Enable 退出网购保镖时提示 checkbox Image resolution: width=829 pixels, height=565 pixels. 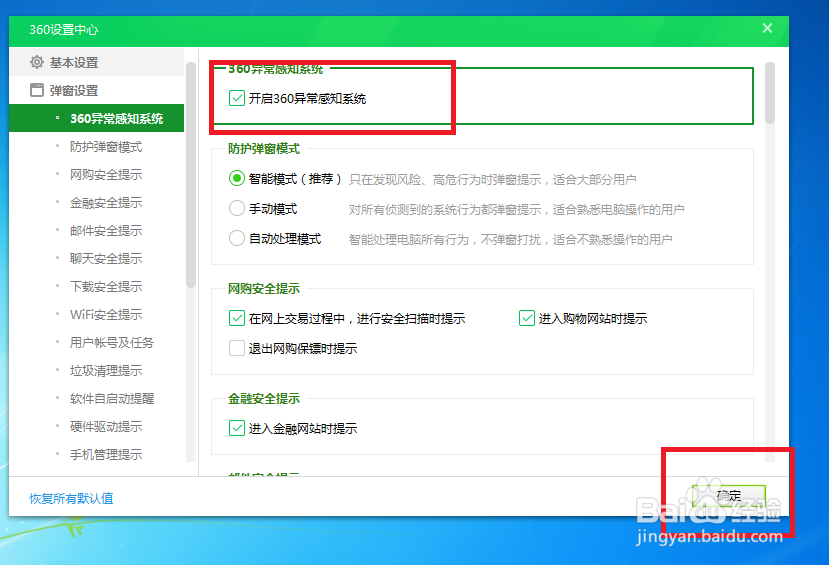point(237,348)
